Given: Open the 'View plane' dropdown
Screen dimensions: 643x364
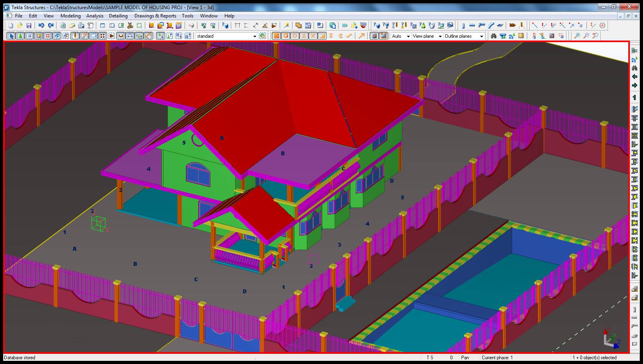Looking at the screenshot, I should (x=440, y=36).
